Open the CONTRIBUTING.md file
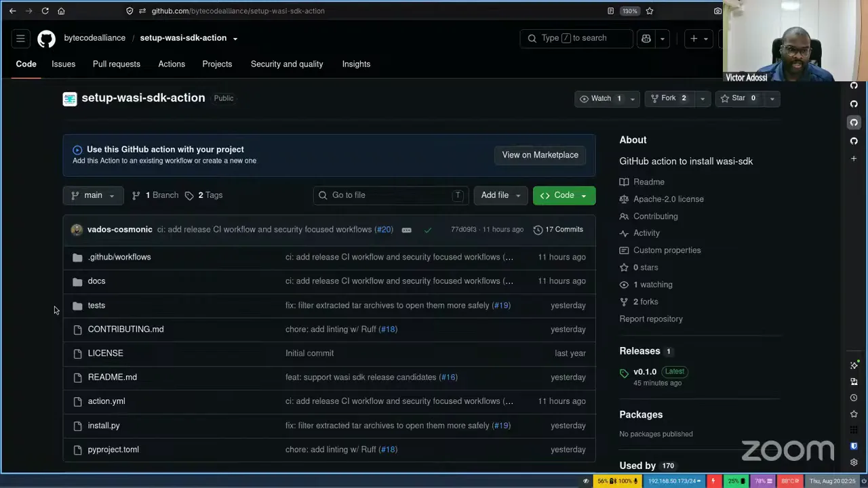This screenshot has height=488, width=868. (125, 329)
